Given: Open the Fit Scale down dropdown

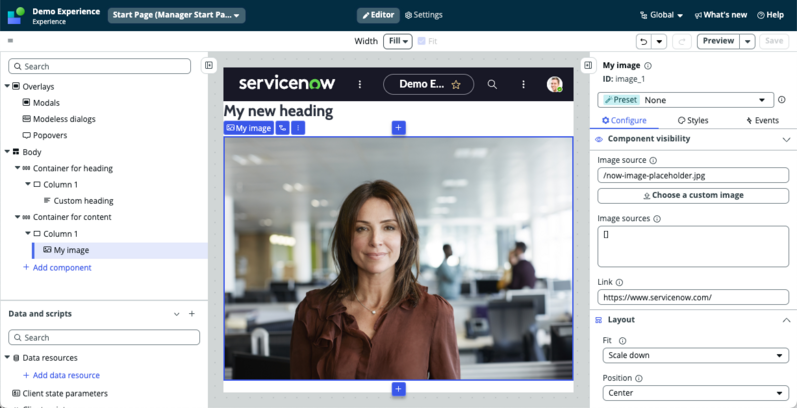Looking at the screenshot, I should point(695,355).
